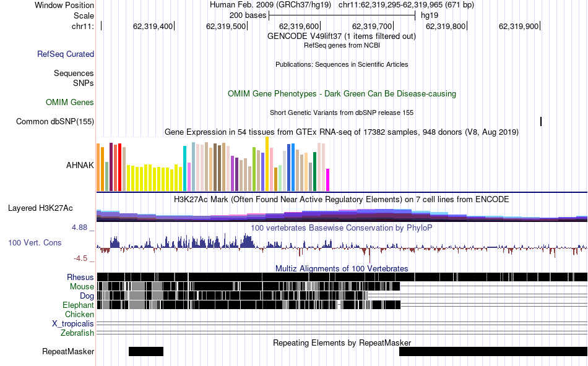Viewport: 588px width, 366px height.
Task: Click the Common dbSNP(155) label
Action: click(55, 121)
